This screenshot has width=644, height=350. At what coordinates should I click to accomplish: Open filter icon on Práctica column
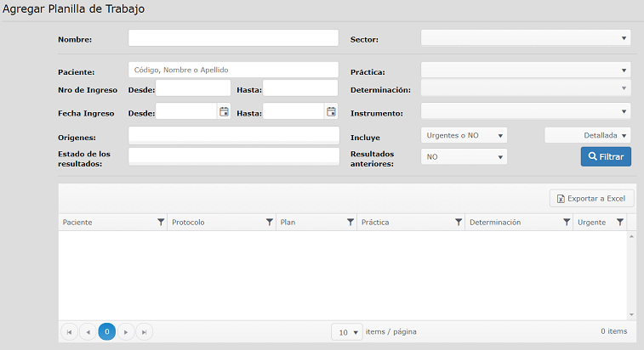tap(459, 222)
